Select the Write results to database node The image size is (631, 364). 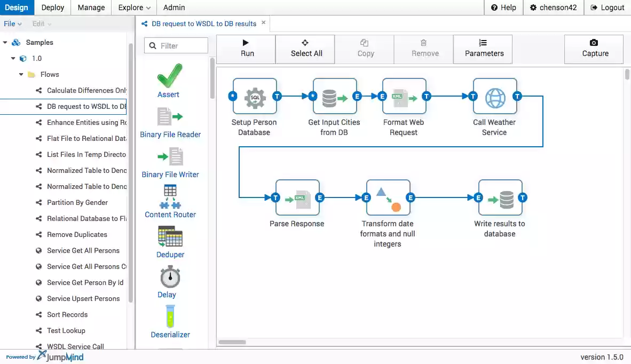(500, 197)
